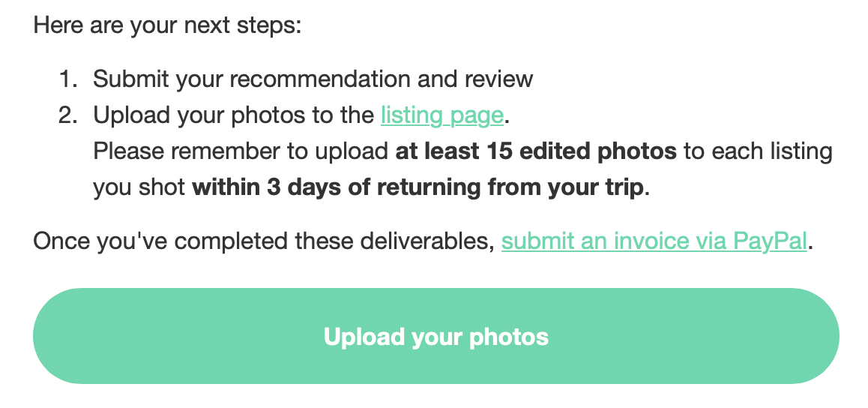Click bold 'at least 15 edited photos' text
The image size is (868, 408).
coord(536,151)
